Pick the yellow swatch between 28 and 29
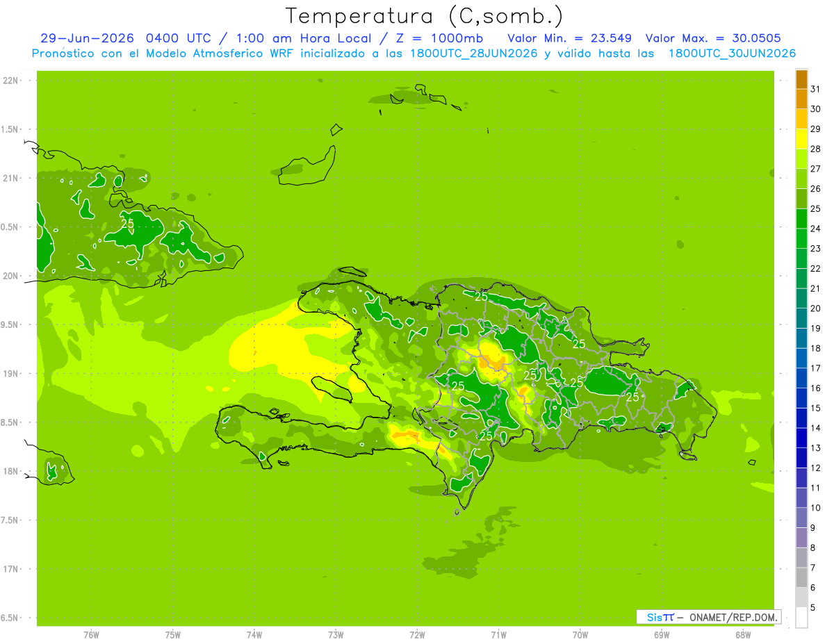834x644 pixels. tap(801, 139)
